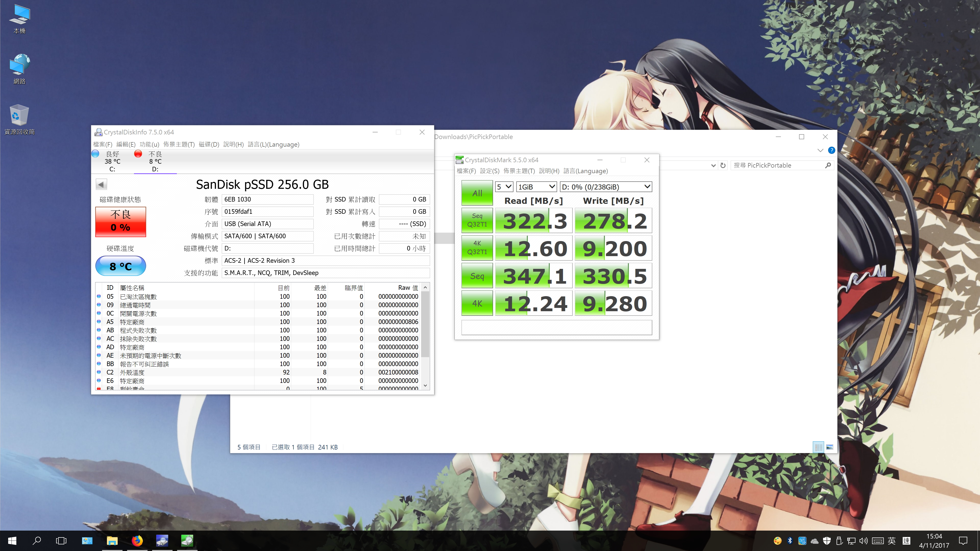
Task: Click the CrystalDiskMark taskbar icon
Action: pos(187,540)
